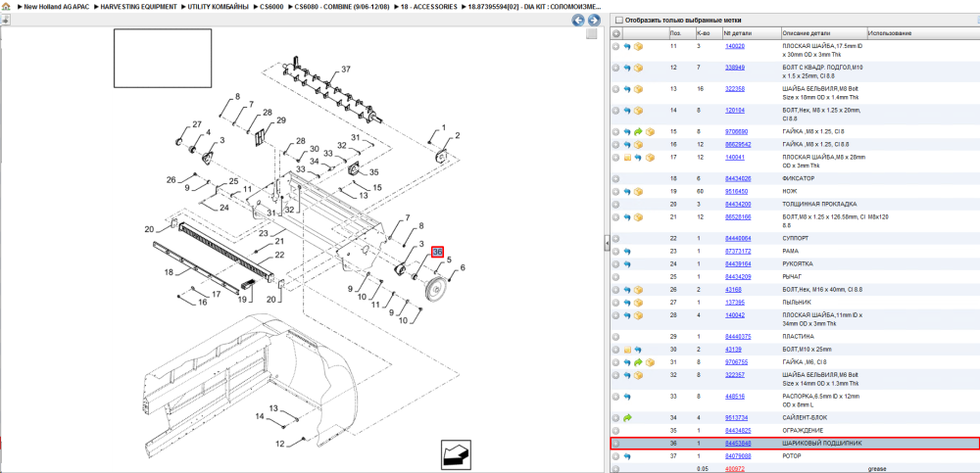Click the blue arrow icon in row 16
This screenshot has width=980, height=473.
point(627,145)
